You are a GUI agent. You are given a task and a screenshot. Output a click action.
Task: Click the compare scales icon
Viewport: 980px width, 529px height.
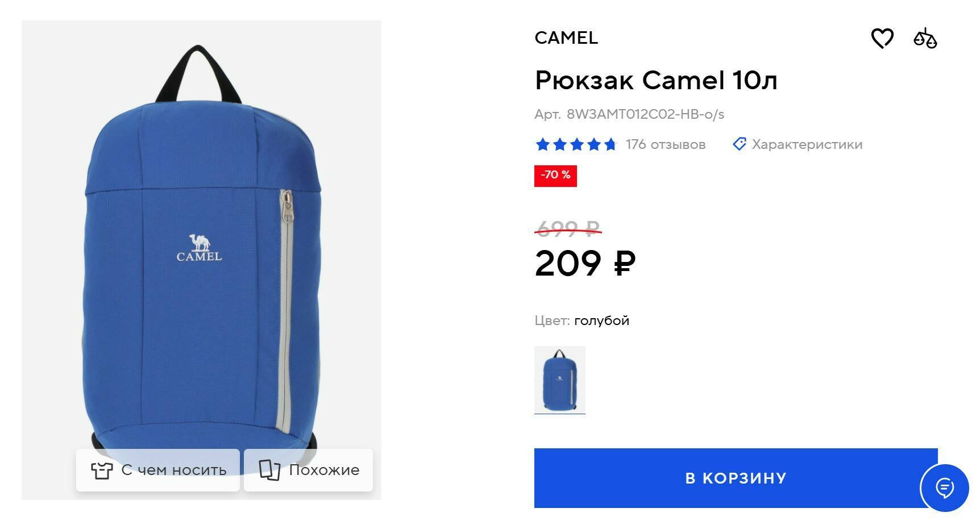pyautogui.click(x=925, y=39)
